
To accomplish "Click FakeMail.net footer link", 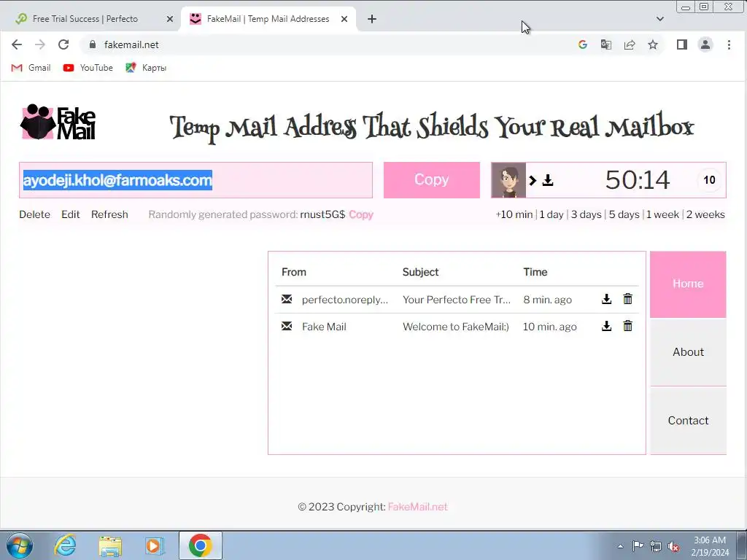I will tap(418, 507).
